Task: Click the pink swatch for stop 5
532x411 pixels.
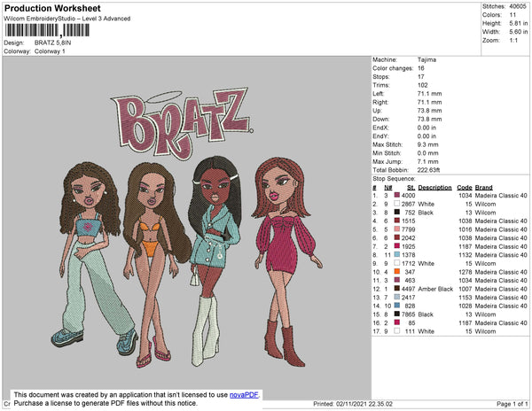Action: (397, 229)
